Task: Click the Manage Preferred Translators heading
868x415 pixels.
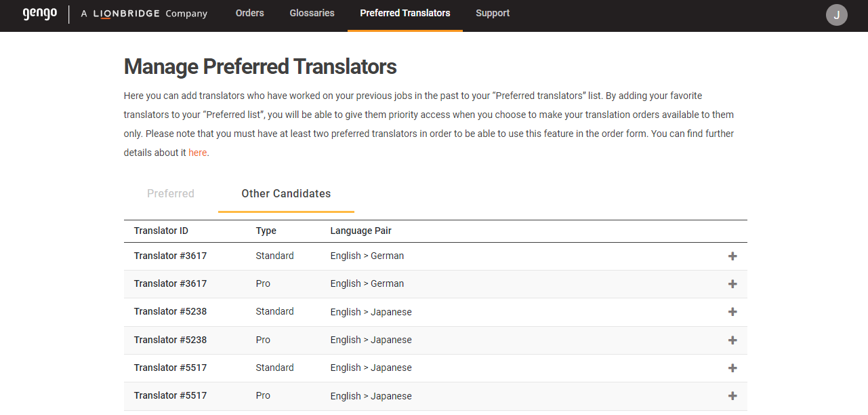Action: click(x=260, y=66)
